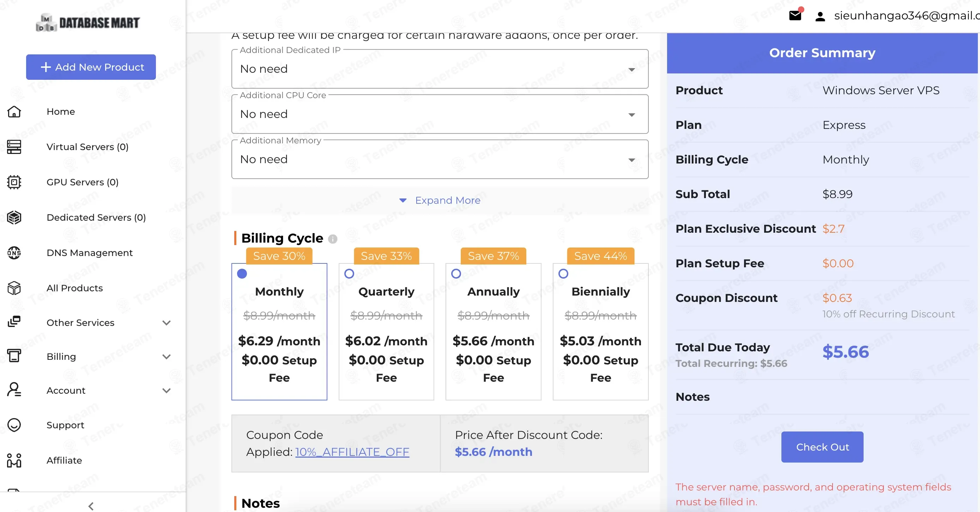This screenshot has width=980, height=512.
Task: Click the DNS Management globe icon
Action: click(x=14, y=253)
